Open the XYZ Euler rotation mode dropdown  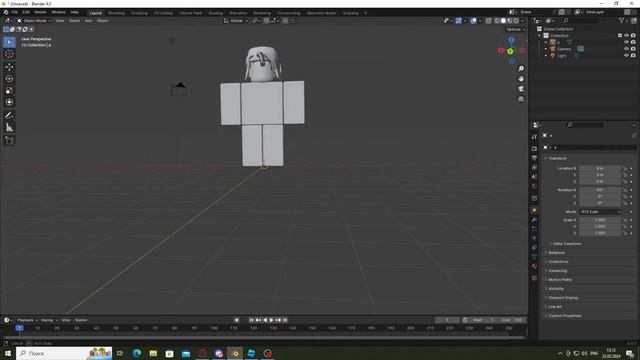point(600,212)
